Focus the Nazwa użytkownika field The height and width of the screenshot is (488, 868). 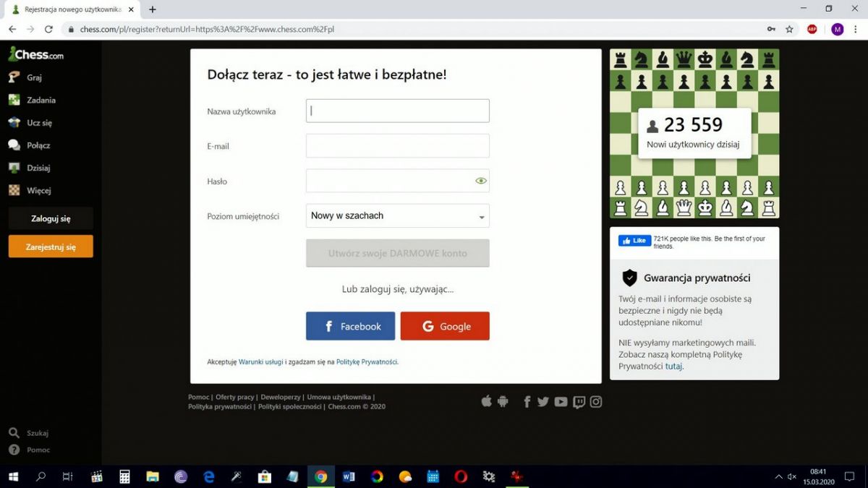point(398,111)
